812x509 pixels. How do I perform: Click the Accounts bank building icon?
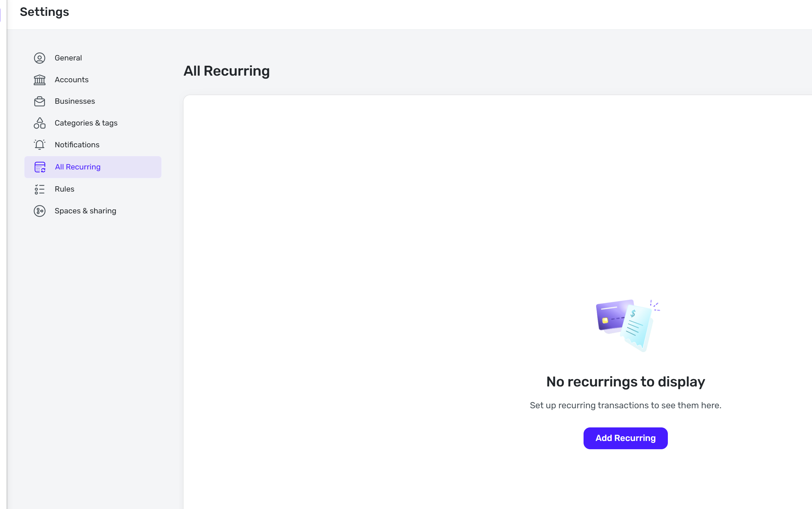(x=39, y=80)
